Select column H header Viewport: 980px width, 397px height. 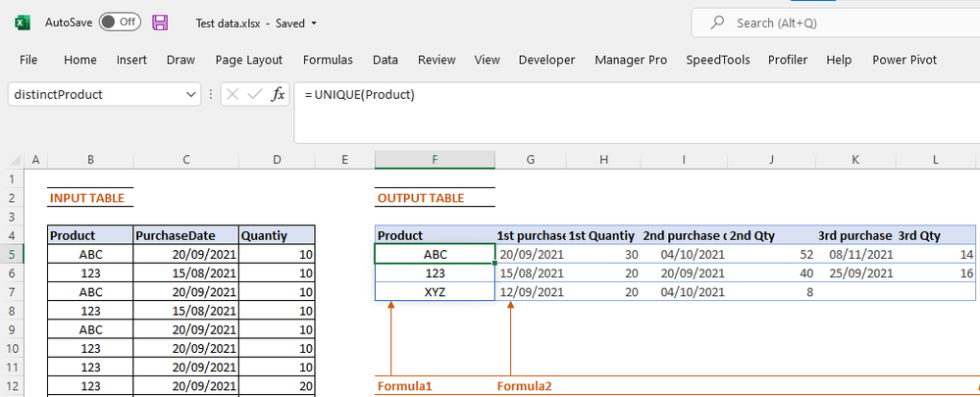603,161
